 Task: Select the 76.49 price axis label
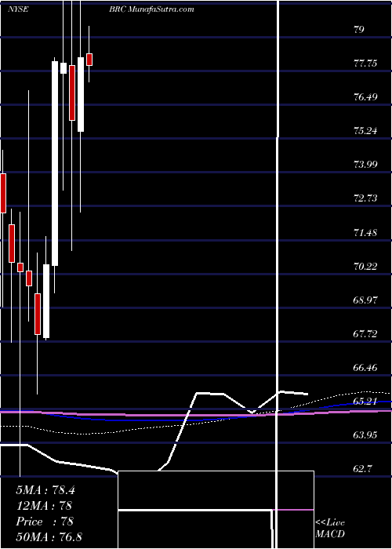pos(366,97)
